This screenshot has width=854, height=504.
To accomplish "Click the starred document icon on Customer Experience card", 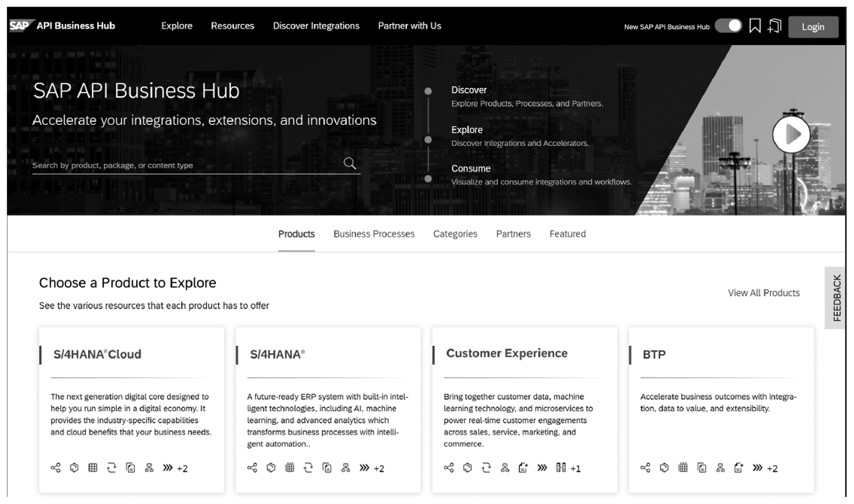I will coord(523,467).
